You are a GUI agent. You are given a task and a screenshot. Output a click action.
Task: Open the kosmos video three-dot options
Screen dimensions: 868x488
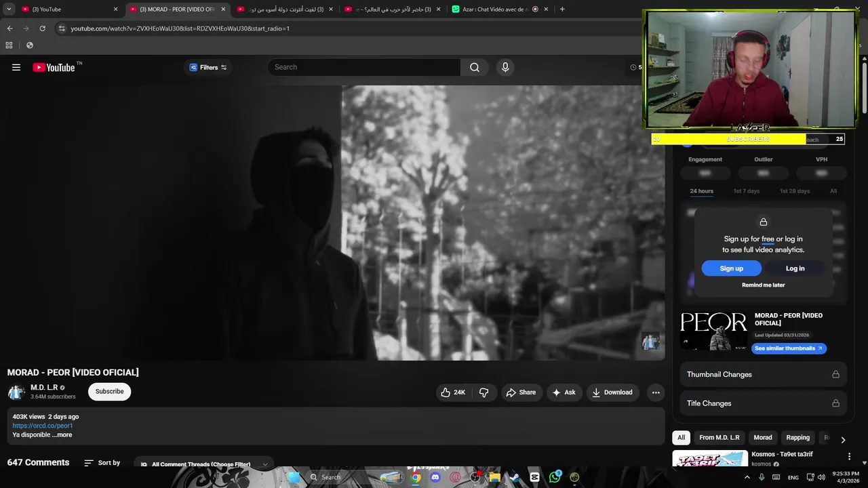[849, 457]
